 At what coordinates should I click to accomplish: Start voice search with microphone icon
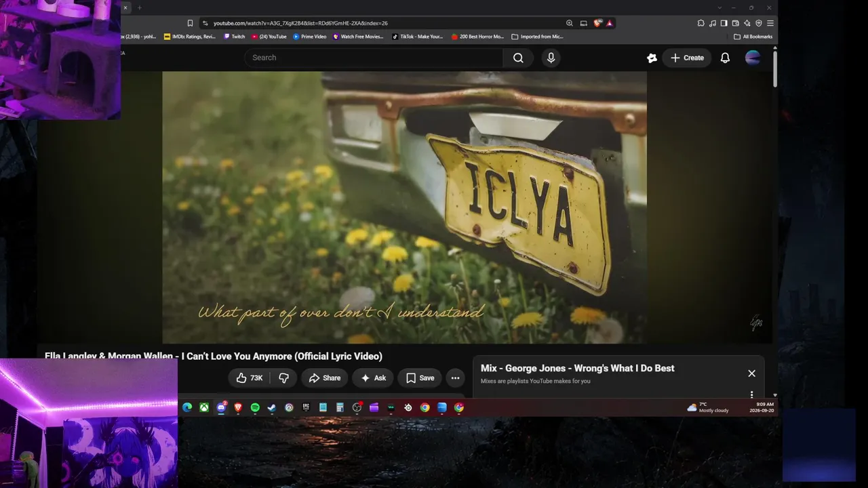point(551,58)
